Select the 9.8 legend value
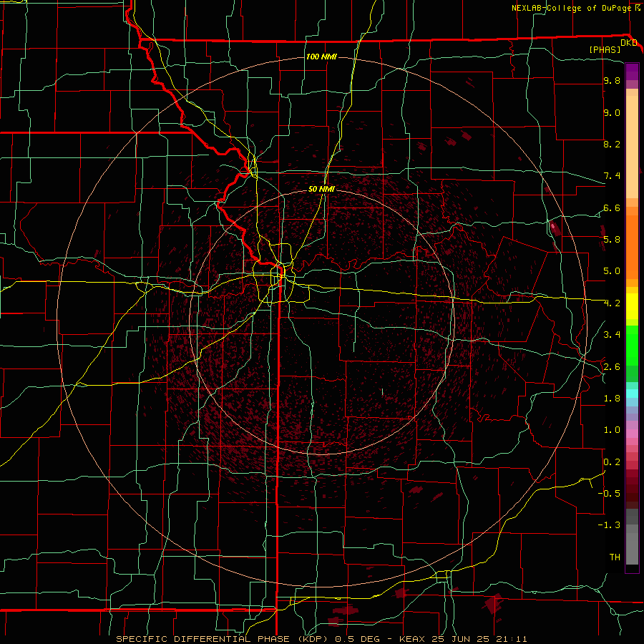The image size is (644, 644). click(x=612, y=80)
